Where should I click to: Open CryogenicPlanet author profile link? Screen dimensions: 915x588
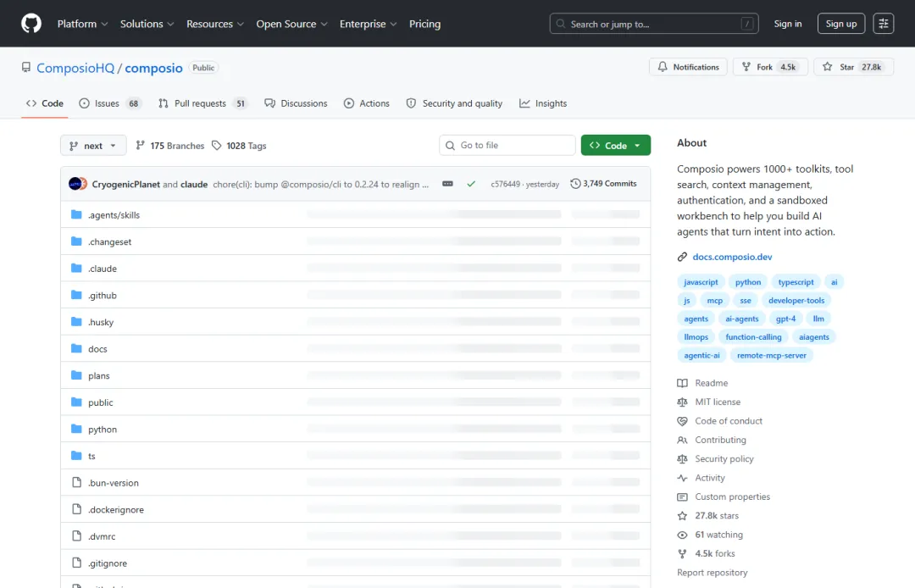click(125, 185)
